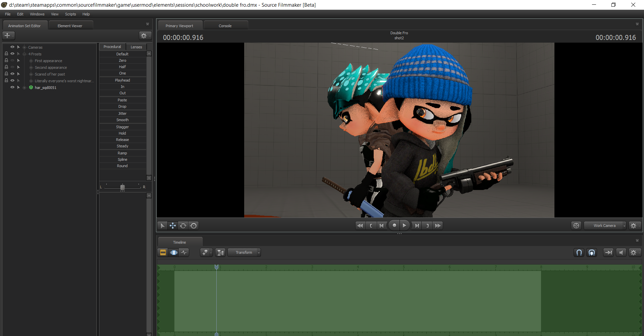This screenshot has width=644, height=336.
Task: Open the Windows menu
Action: click(x=37, y=14)
